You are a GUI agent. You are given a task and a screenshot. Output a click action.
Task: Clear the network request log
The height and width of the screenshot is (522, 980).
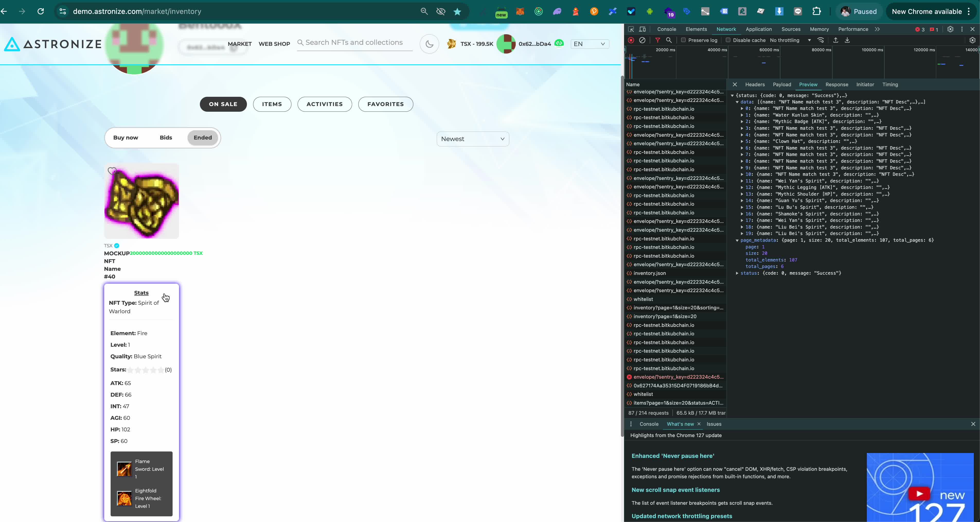coord(643,40)
